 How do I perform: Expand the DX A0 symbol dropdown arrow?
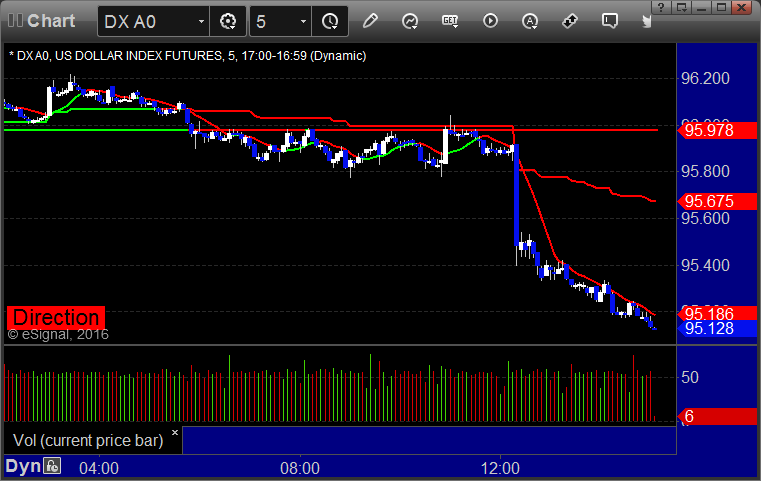tap(201, 21)
